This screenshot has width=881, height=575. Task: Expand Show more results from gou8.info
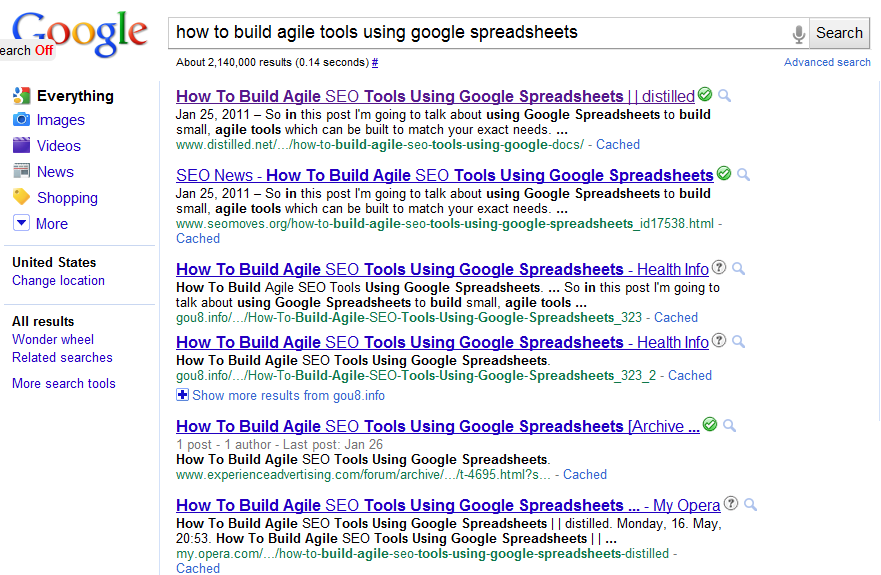point(280,395)
